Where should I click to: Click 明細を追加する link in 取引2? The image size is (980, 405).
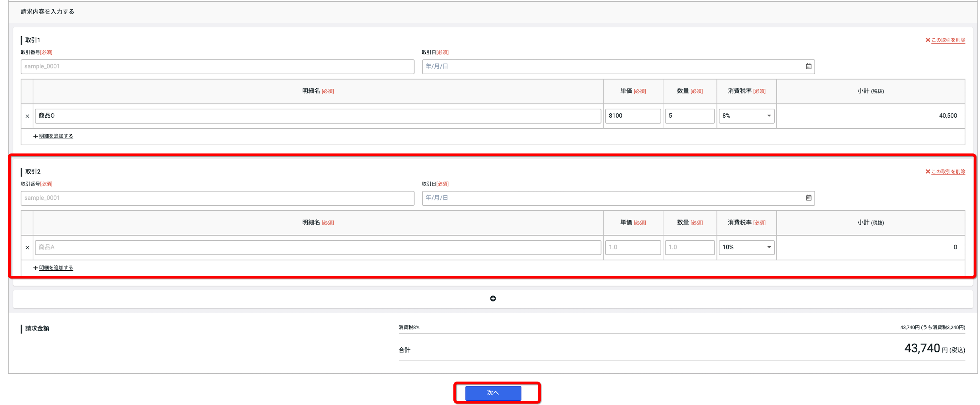coord(56,268)
